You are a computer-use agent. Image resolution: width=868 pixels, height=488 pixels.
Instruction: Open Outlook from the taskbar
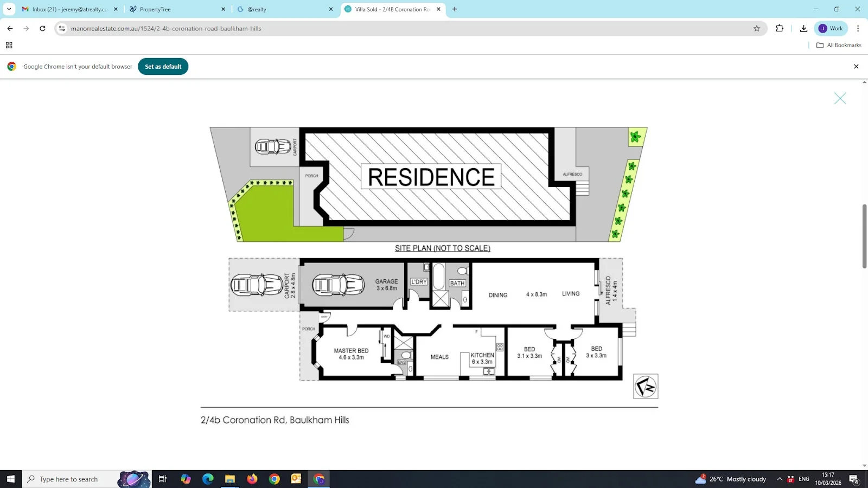[x=296, y=479]
